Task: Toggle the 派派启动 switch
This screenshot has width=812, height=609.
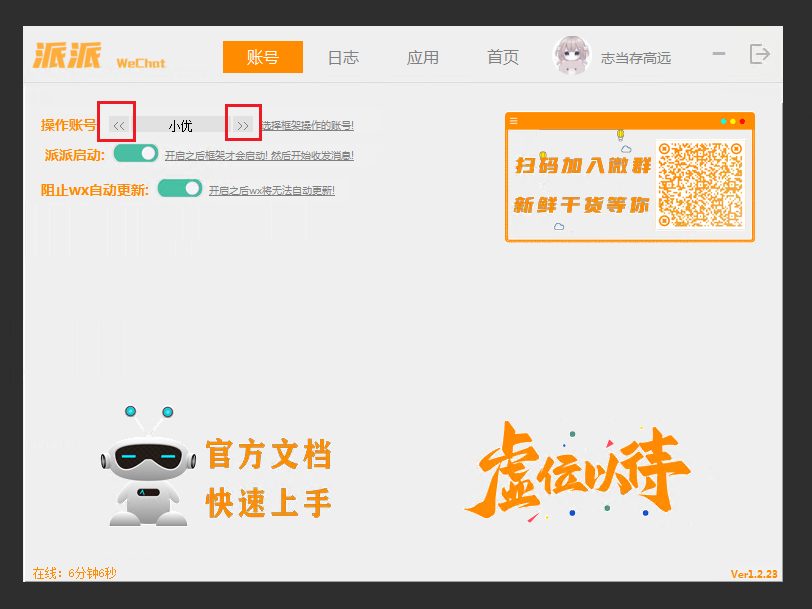Action: pos(136,154)
